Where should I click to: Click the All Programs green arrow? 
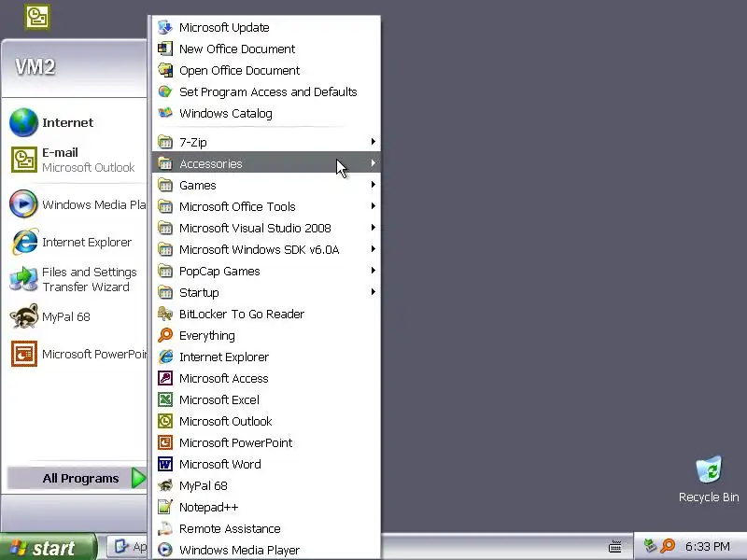click(x=138, y=478)
